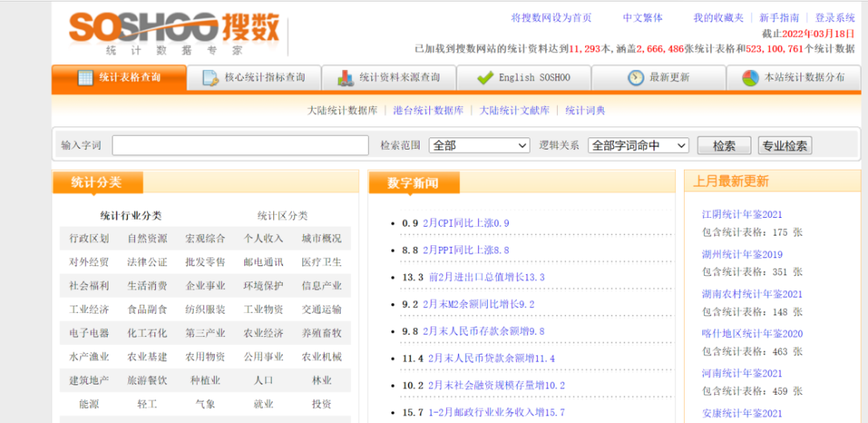Open news 2月PPI同比上涨8.8
This screenshot has height=423, width=868.
[465, 250]
